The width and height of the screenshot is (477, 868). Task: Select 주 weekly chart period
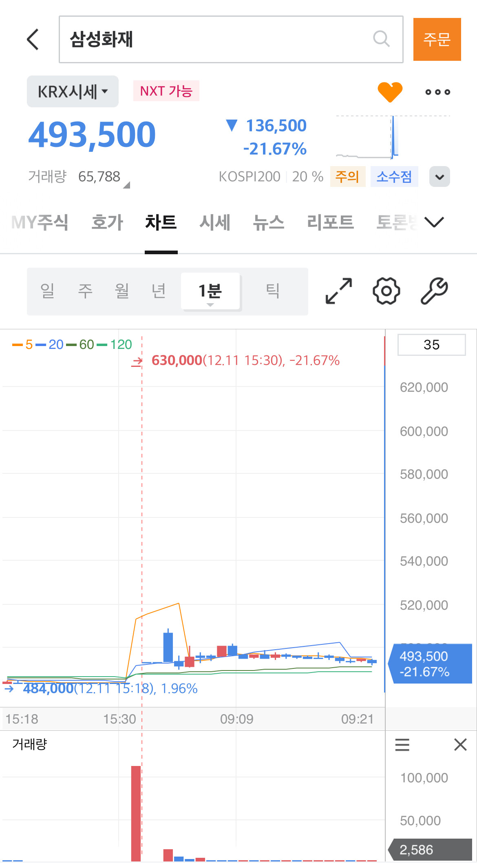coord(85,291)
